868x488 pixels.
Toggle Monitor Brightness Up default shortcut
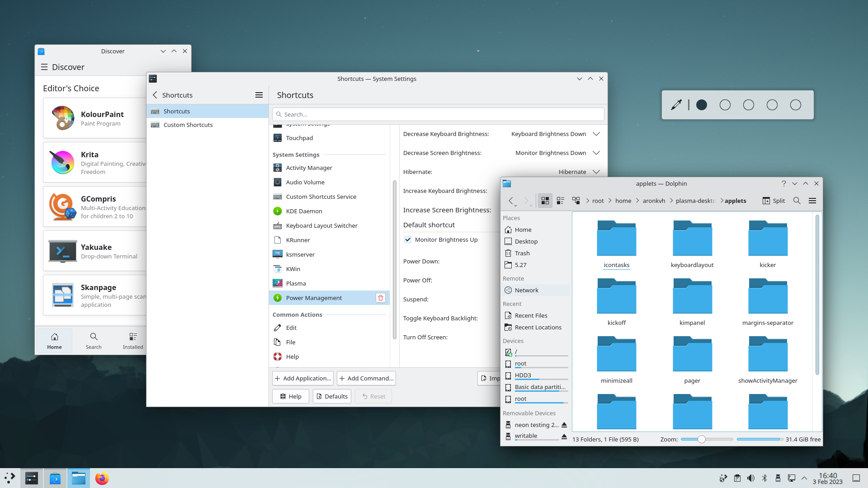coord(408,239)
